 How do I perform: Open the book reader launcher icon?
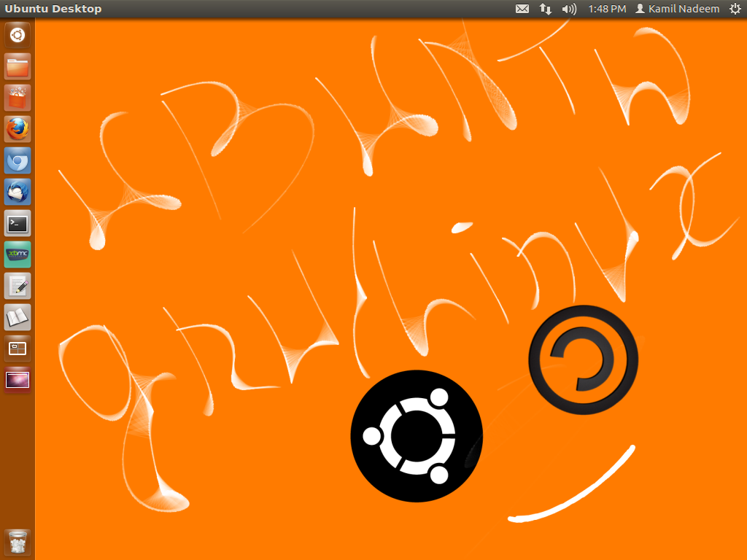click(x=18, y=318)
